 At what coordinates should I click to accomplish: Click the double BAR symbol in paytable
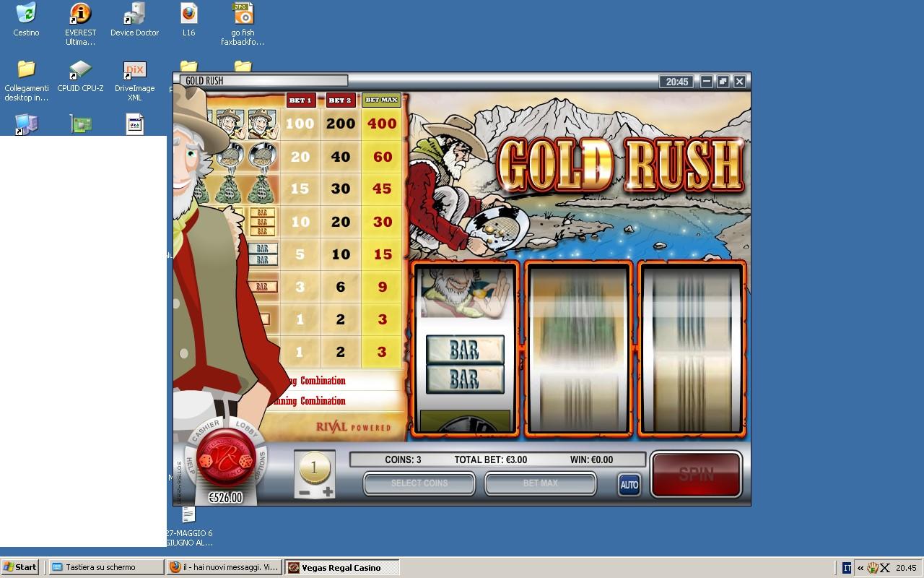coord(263,254)
